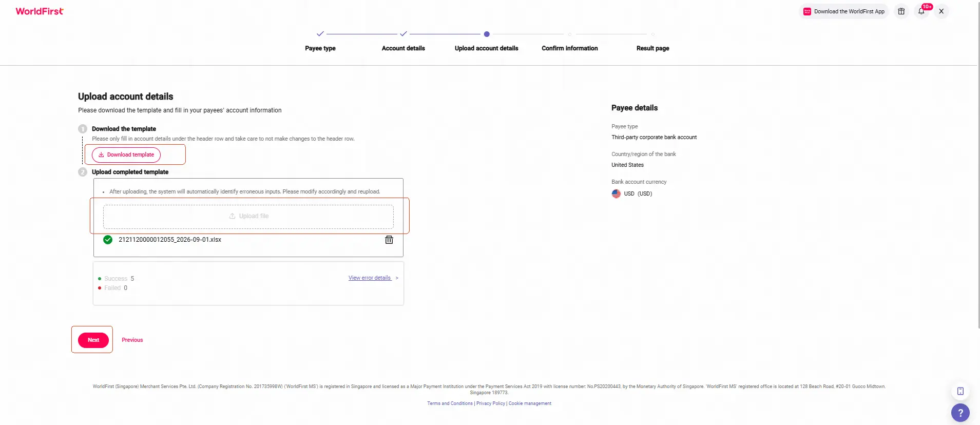Image resolution: width=980 pixels, height=425 pixels.
Task: Download the WorldFirst App
Action: coord(844,11)
